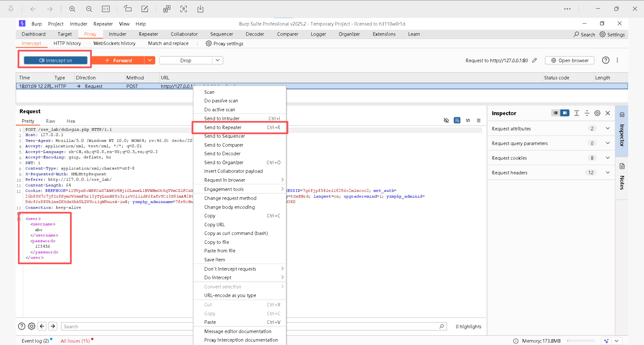
Task: Set viewer to actual size 1:1
Action: [106, 9]
